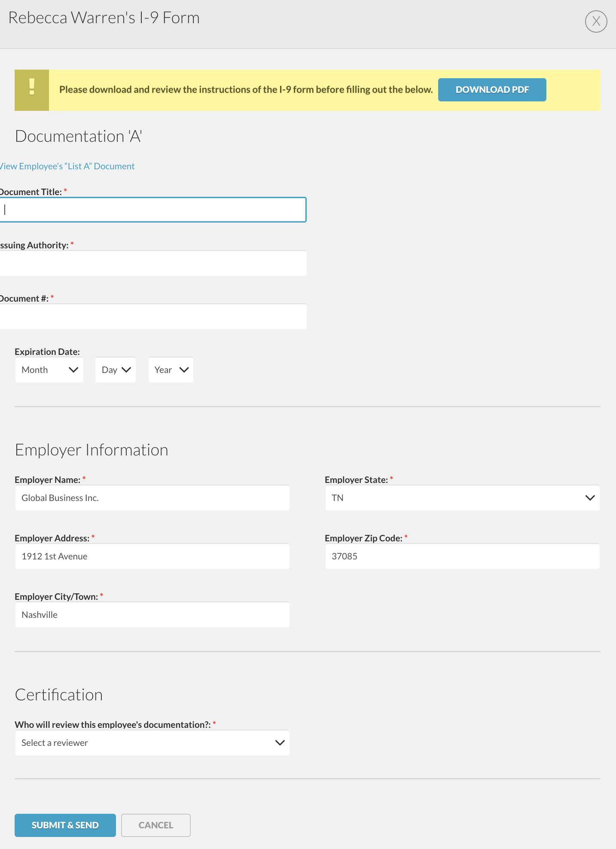Click the chevron arrow in Employer State
The height and width of the screenshot is (849, 616).
point(590,498)
